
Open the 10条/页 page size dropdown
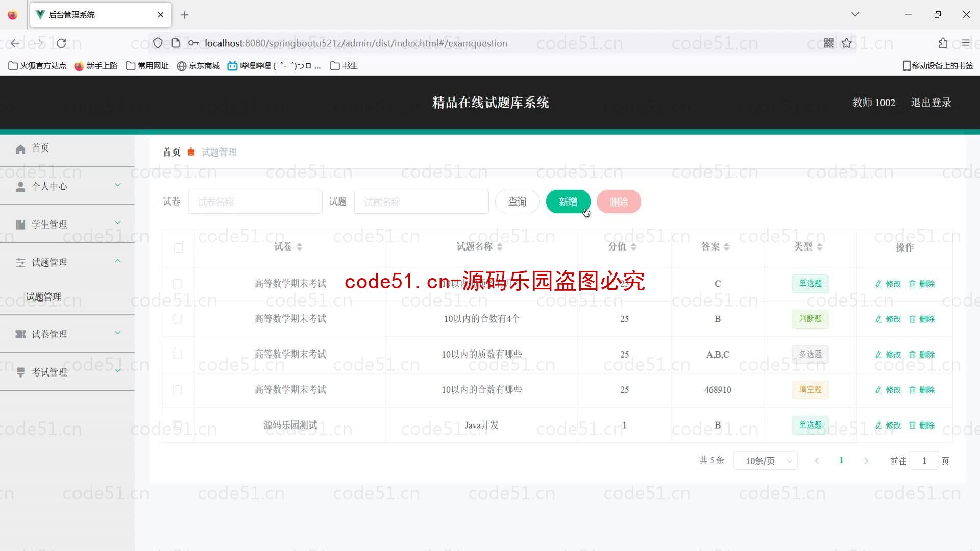(x=765, y=461)
